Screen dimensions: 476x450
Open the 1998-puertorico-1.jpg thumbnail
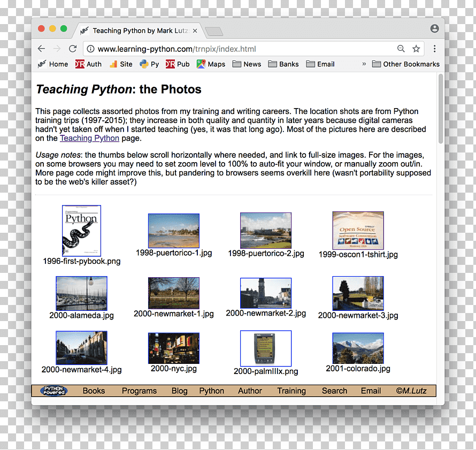pyautogui.click(x=174, y=231)
